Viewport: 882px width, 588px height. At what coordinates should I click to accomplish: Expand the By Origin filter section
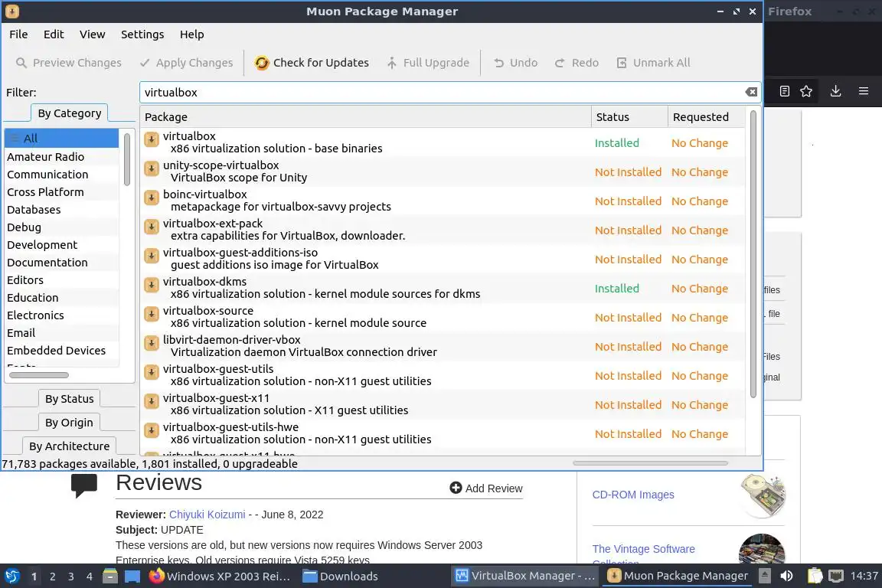(x=69, y=422)
